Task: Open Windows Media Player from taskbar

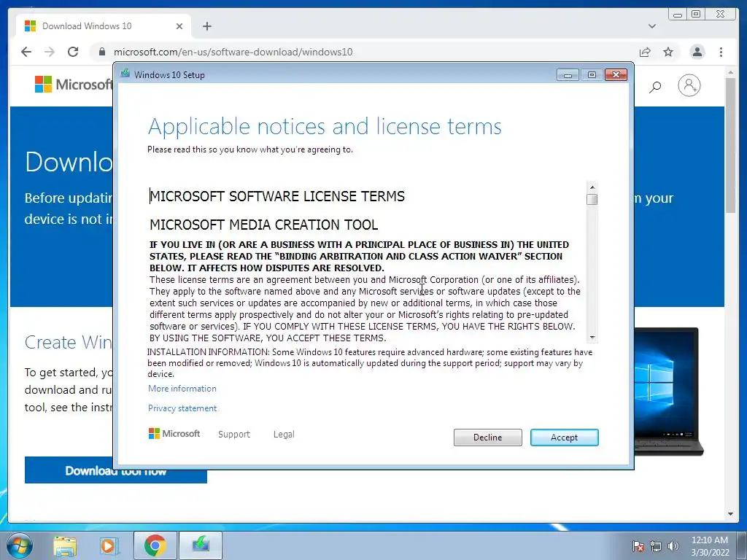Action: click(108, 545)
